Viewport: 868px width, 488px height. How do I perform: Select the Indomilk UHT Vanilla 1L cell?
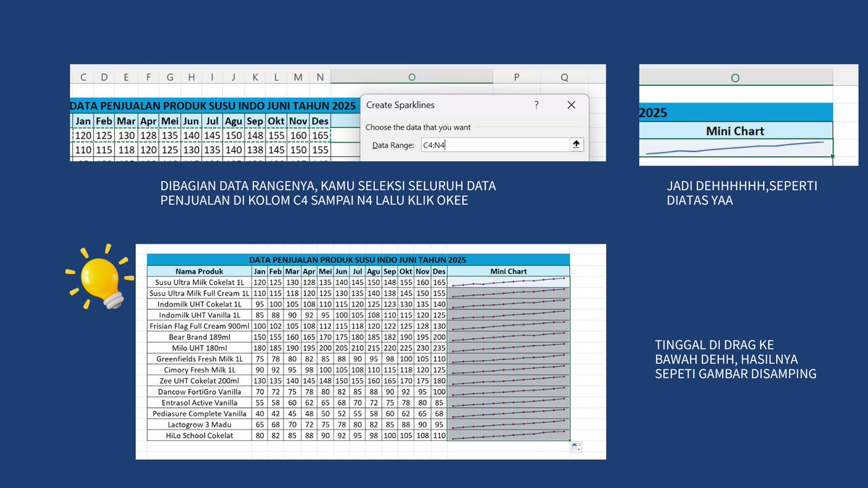pos(199,315)
